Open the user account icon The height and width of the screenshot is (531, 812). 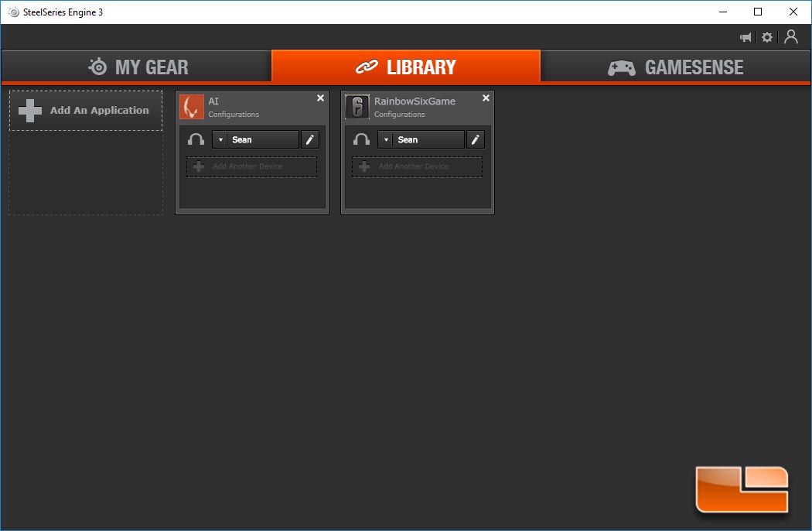791,37
